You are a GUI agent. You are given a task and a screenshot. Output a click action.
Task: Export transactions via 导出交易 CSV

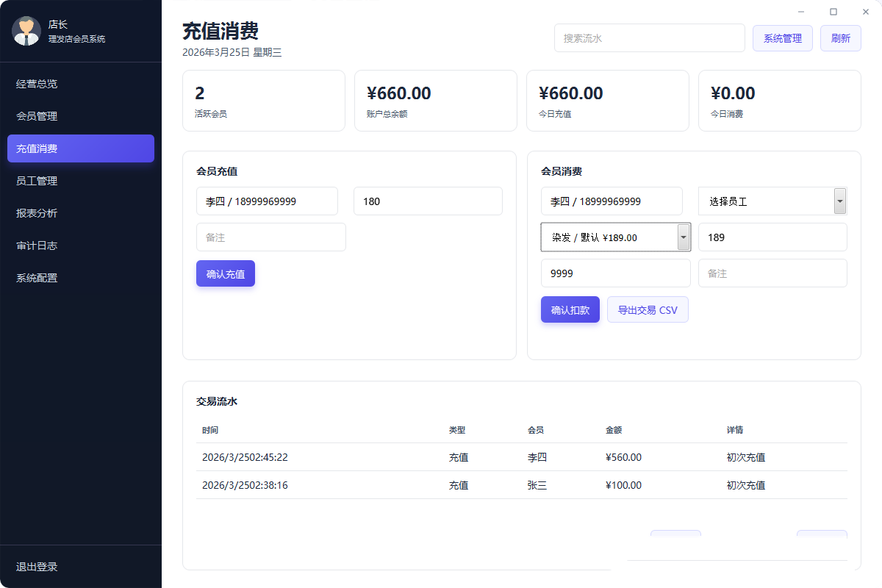(648, 309)
